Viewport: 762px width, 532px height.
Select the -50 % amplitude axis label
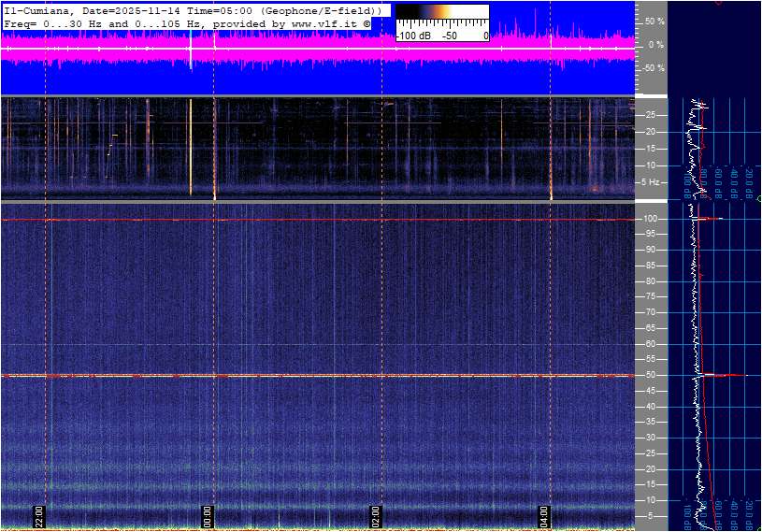click(x=652, y=68)
